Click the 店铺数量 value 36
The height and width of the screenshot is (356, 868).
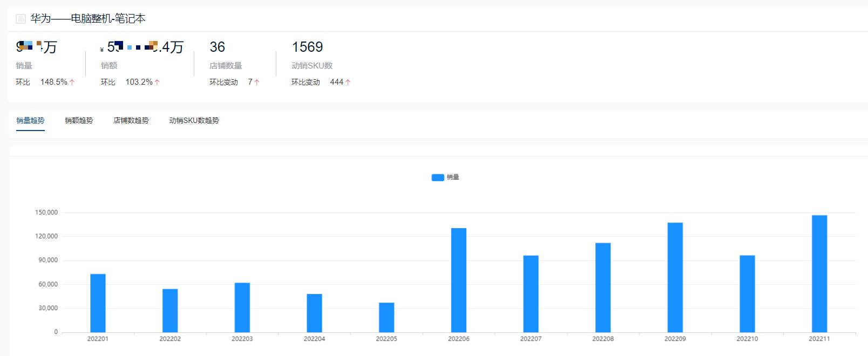(x=218, y=47)
